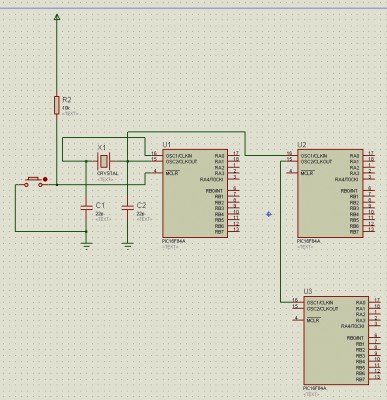Click unconnected pin 15 stub on U3

coord(298,308)
